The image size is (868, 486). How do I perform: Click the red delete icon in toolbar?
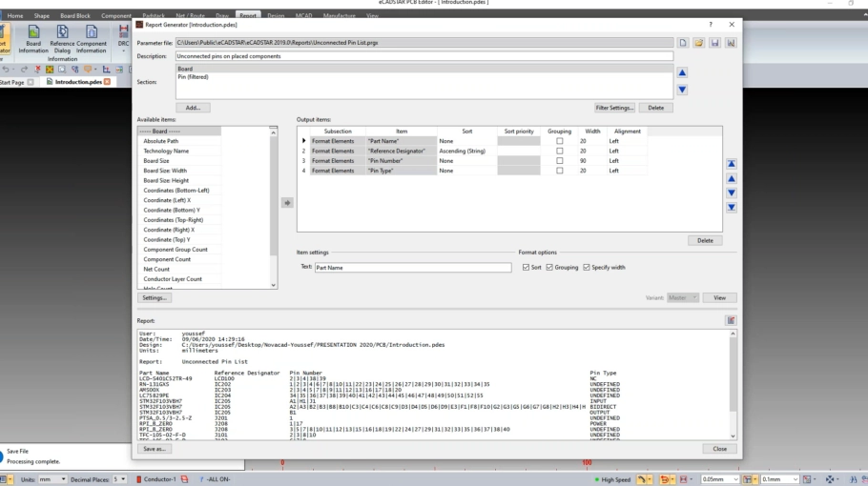pos(37,70)
